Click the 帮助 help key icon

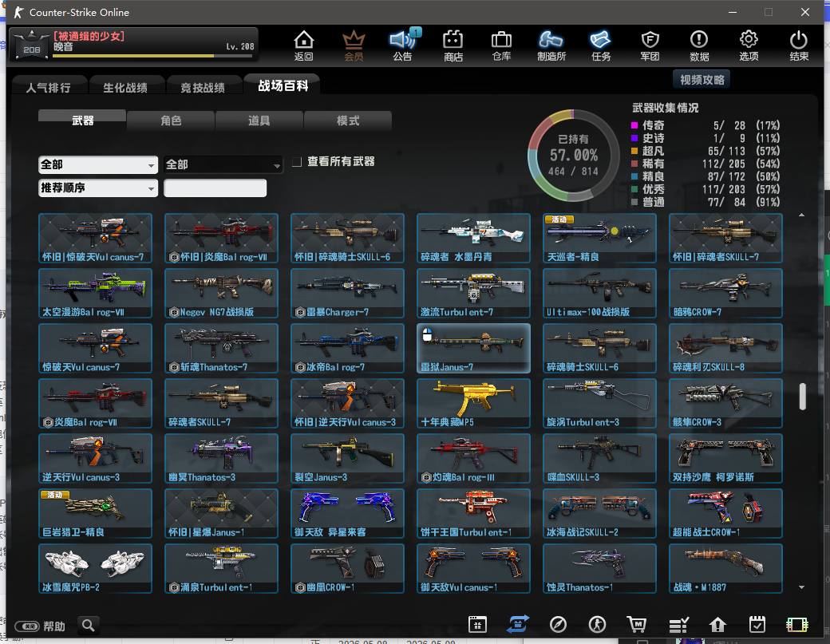(27, 626)
